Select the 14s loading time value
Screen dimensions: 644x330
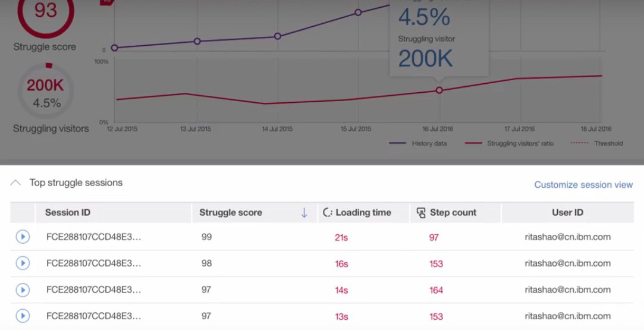tap(341, 290)
